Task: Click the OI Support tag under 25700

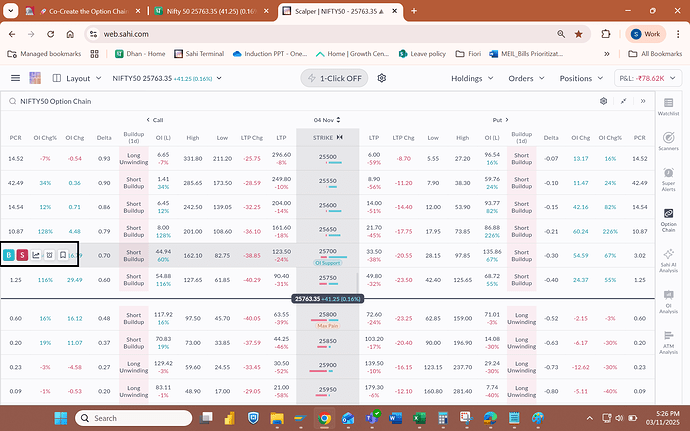Action: pos(328,263)
